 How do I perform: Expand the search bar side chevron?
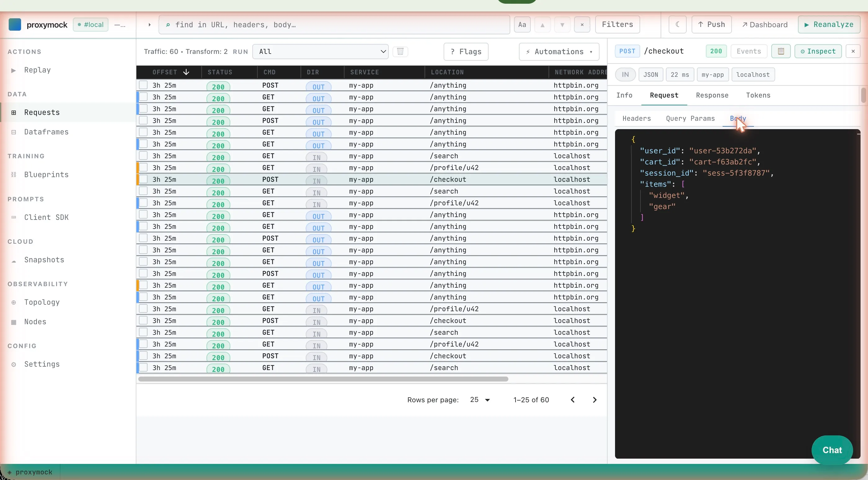pos(149,24)
